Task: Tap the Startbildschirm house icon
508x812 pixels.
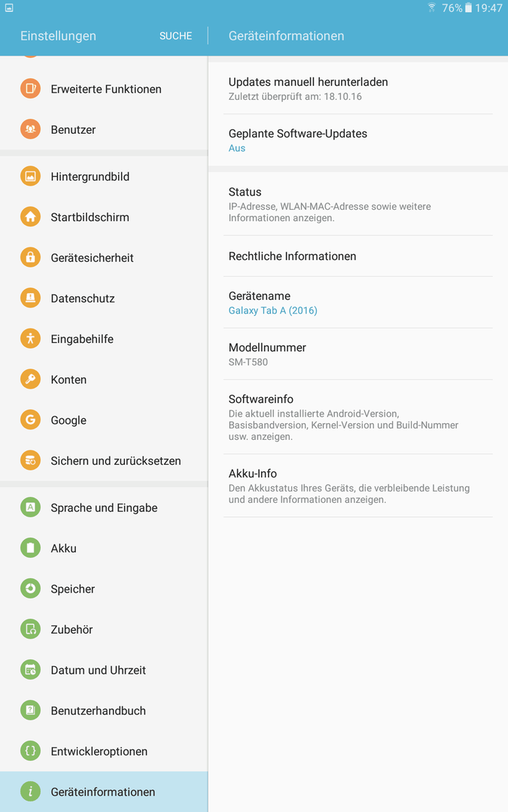Action: point(30,217)
